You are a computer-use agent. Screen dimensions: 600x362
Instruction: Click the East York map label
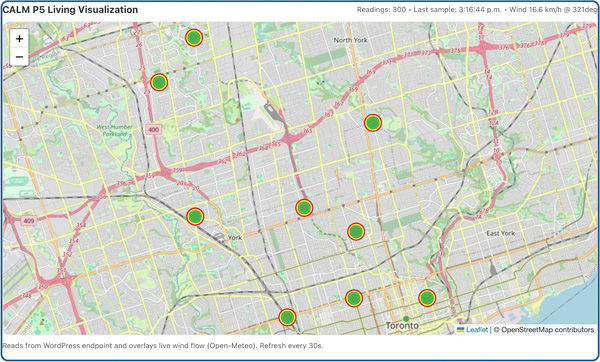tap(501, 233)
